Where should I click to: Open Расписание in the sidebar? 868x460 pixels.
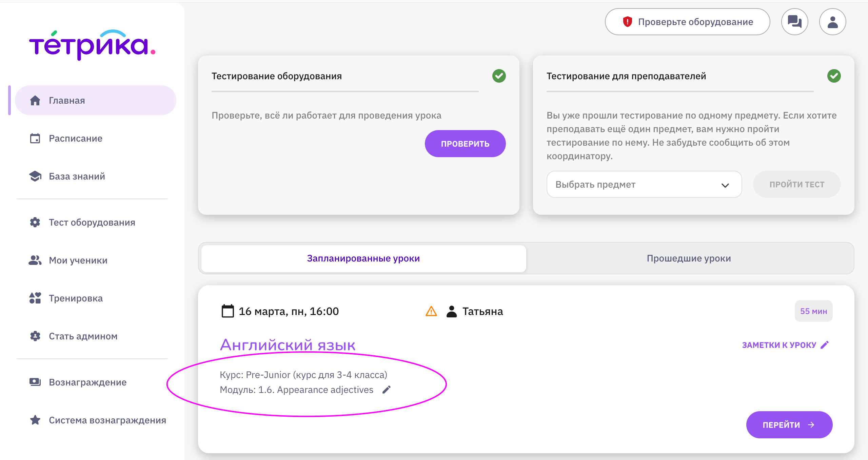point(76,139)
